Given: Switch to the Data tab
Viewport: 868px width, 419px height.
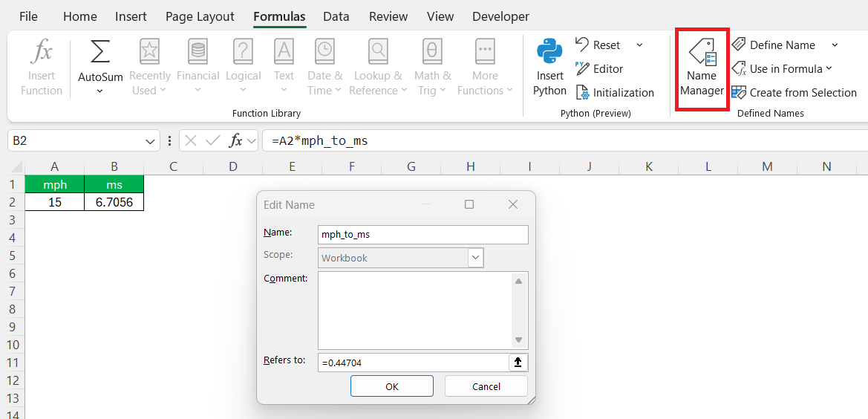Looking at the screenshot, I should 336,16.
